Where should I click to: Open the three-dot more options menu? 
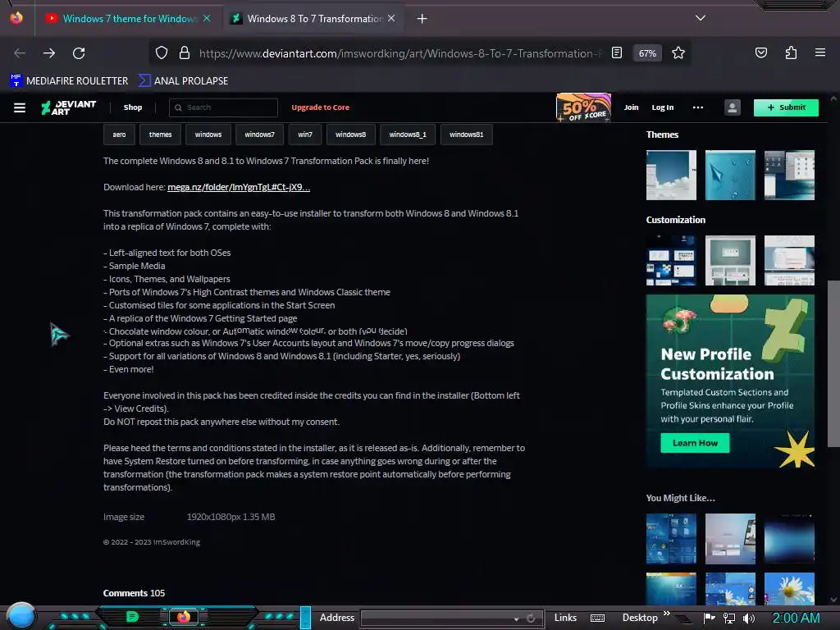click(x=698, y=107)
